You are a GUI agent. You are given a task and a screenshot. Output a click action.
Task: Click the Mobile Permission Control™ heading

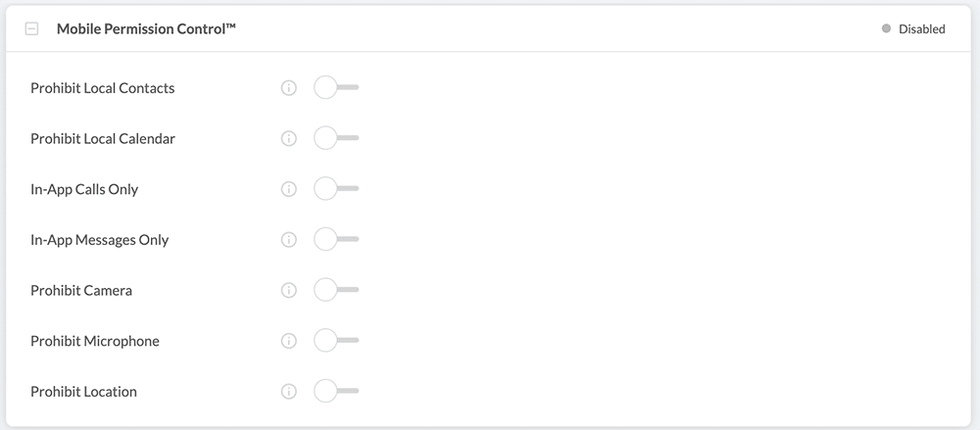tap(146, 29)
